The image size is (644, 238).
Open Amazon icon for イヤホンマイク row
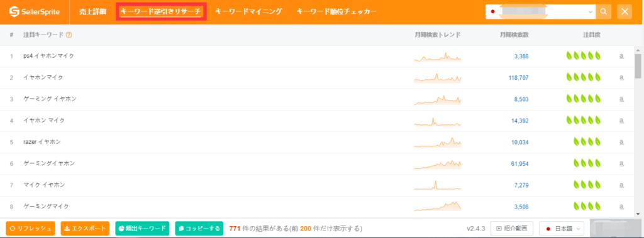[621, 78]
